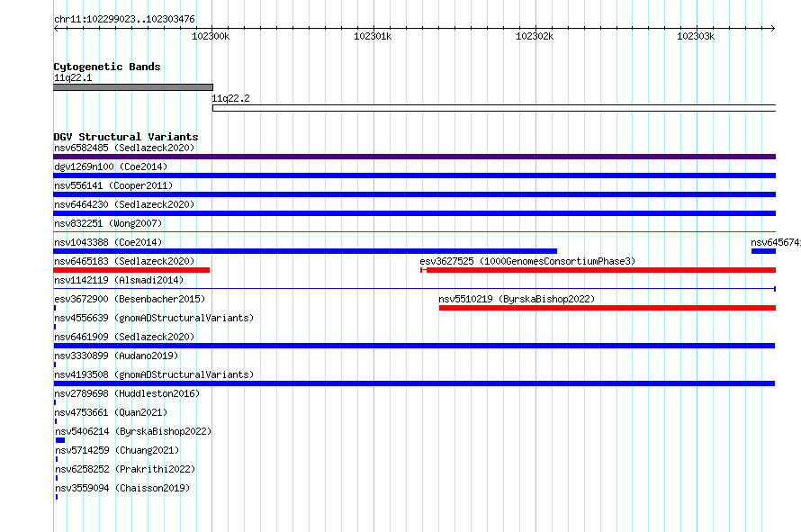The height and width of the screenshot is (532, 801).
Task: Select the blue nsv6464230 variant bar
Action: (414, 213)
